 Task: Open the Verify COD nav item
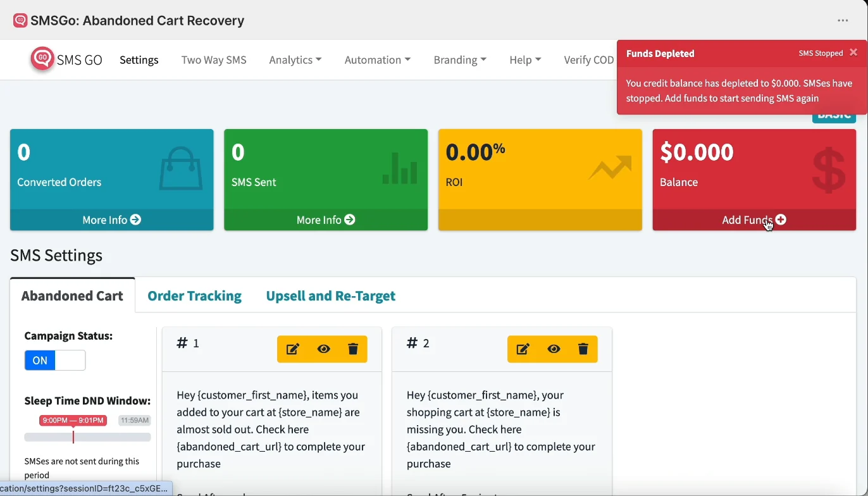point(589,60)
